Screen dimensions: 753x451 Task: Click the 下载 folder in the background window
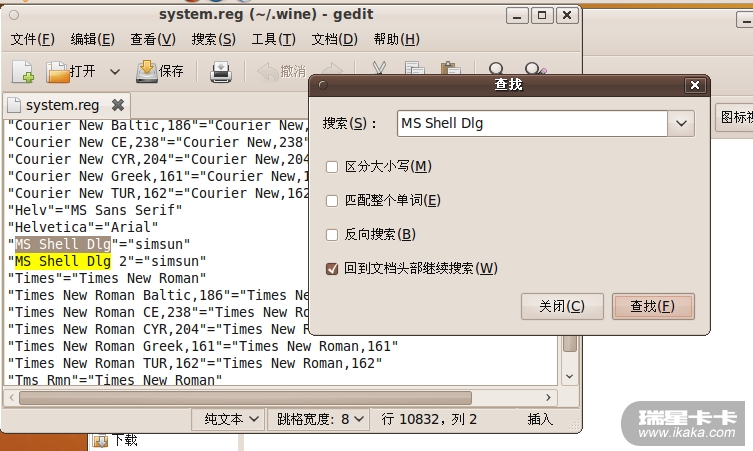pos(115,440)
